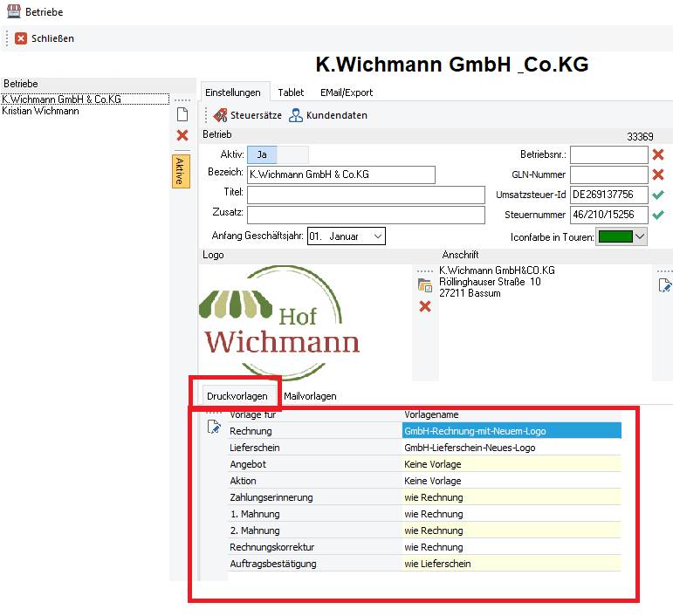Image resolution: width=673 pixels, height=616 pixels.
Task: Click the Auftragsbestätigung row label
Action: click(273, 564)
